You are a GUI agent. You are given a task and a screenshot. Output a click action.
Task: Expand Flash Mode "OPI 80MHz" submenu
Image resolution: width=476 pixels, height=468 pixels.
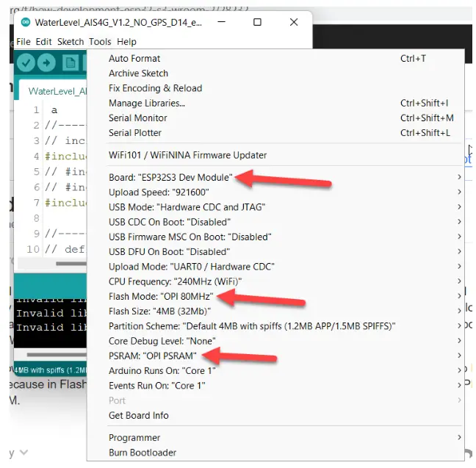pyautogui.click(x=275, y=296)
